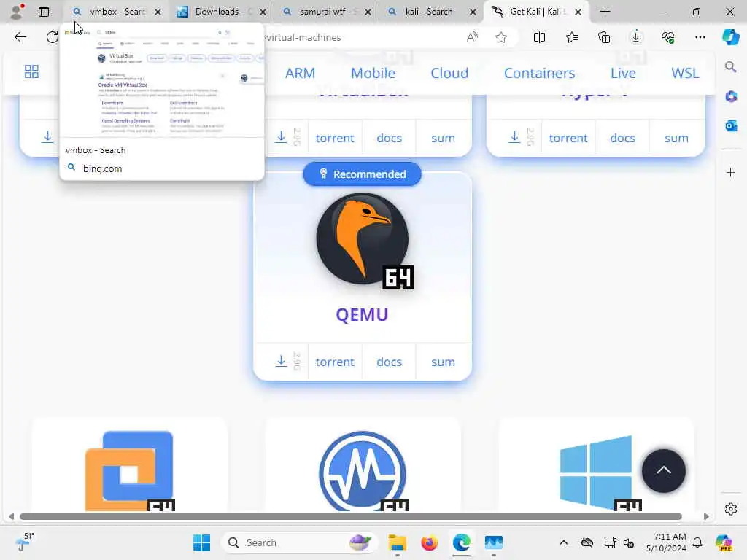Select the WSL platform link
Screen dimensions: 747x560
pos(685,73)
